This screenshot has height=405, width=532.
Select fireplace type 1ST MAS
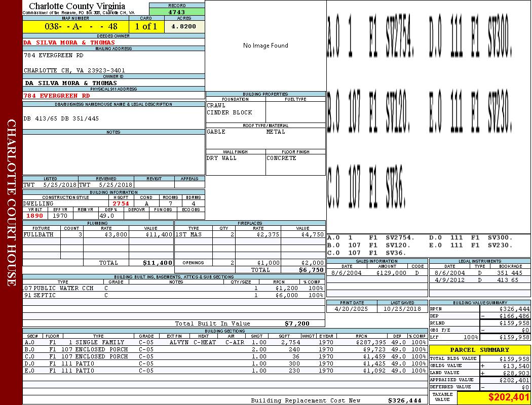tap(188, 234)
